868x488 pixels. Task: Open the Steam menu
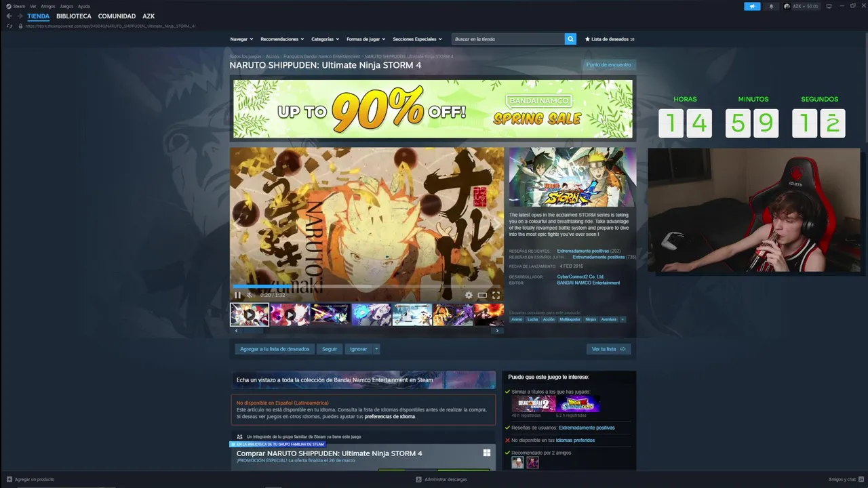(x=19, y=6)
